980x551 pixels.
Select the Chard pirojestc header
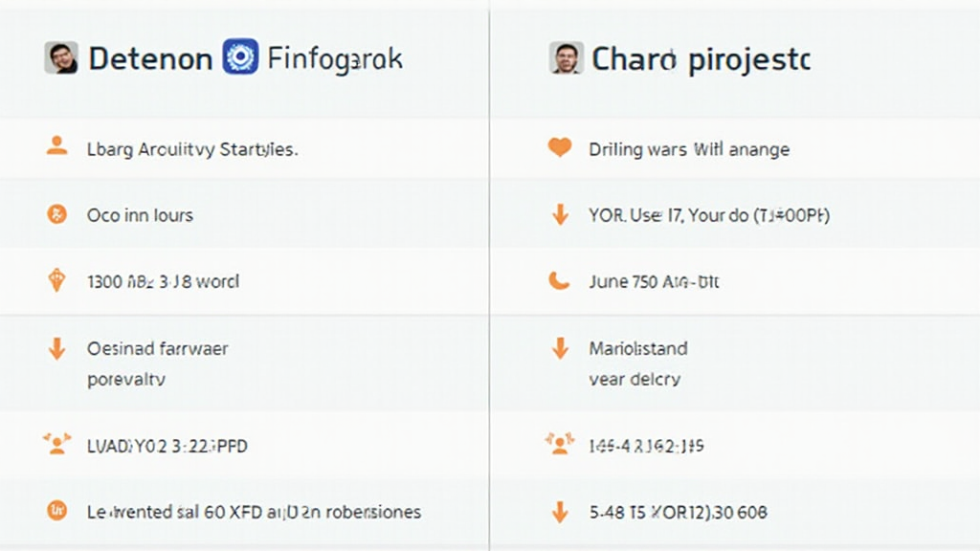click(x=701, y=57)
